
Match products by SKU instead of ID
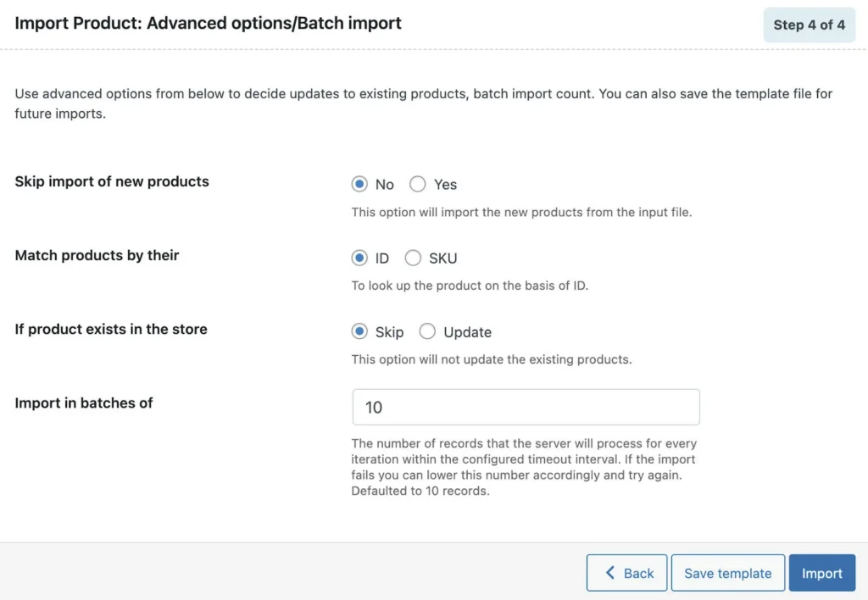(x=414, y=258)
